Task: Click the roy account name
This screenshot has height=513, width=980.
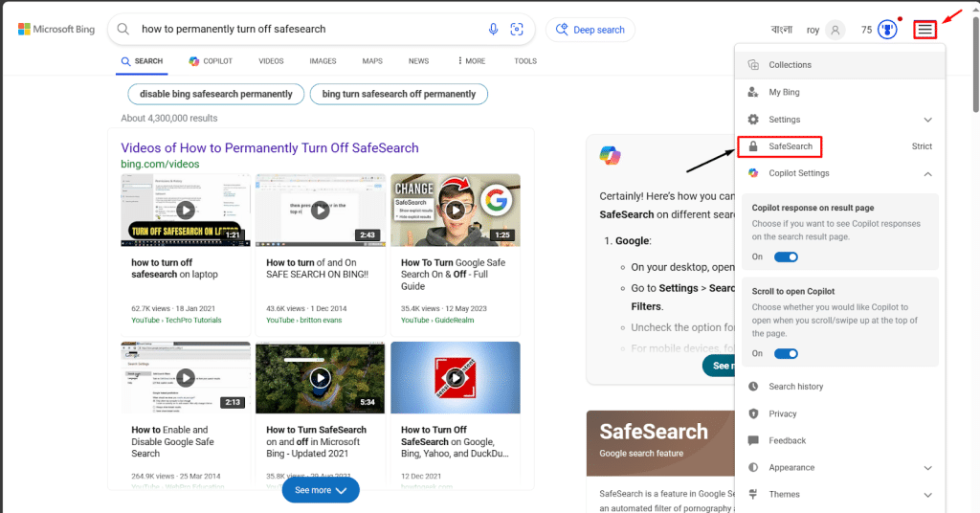Action: (813, 30)
